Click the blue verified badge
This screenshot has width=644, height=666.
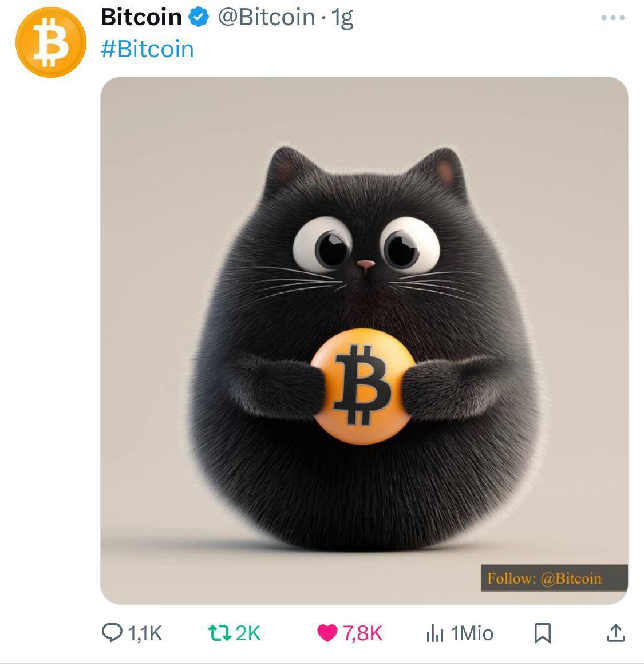pyautogui.click(x=199, y=17)
